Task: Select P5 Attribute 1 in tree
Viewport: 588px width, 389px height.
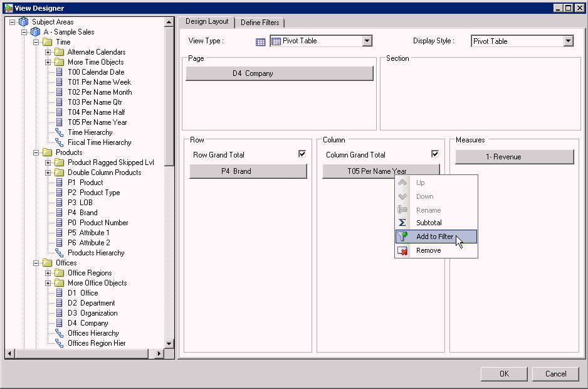Action: pos(88,232)
